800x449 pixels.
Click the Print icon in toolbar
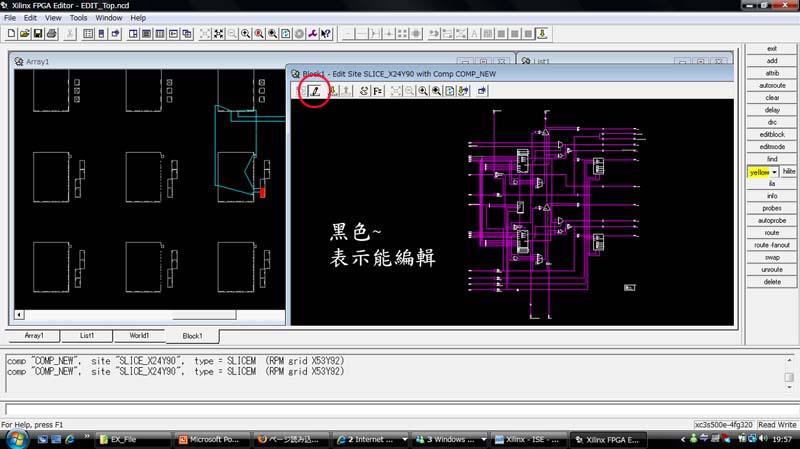51,34
